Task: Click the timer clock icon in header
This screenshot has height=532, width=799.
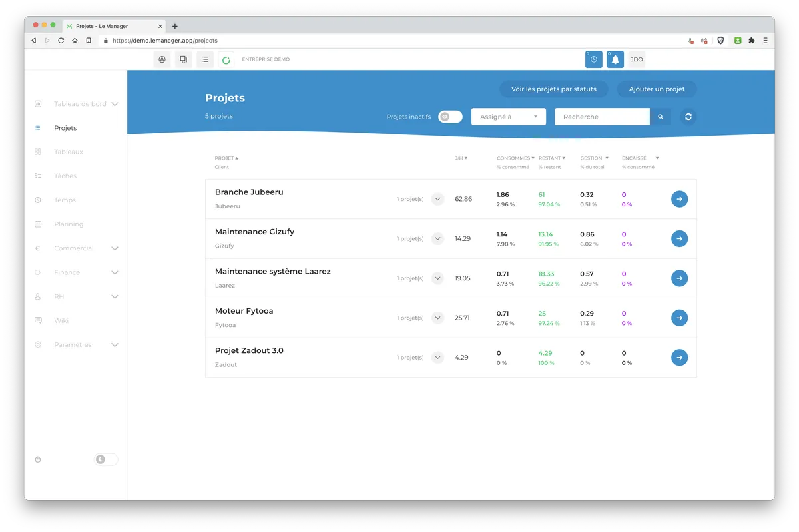Action: (594, 59)
